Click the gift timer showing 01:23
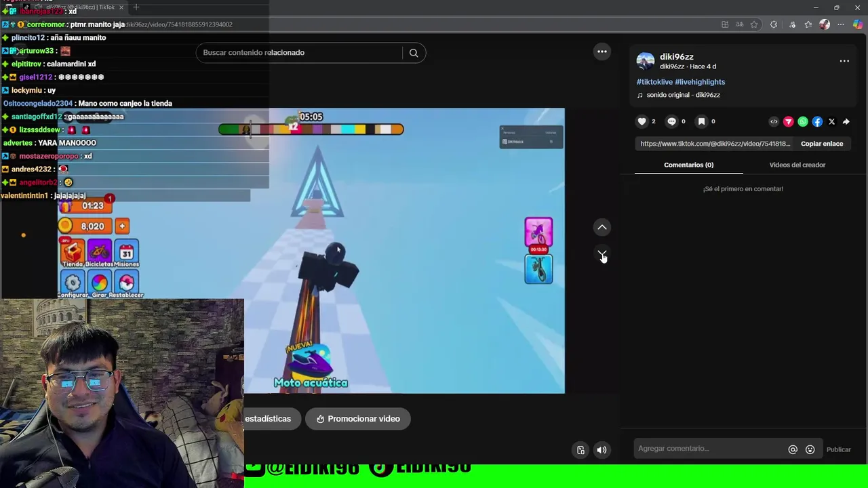868x488 pixels. [x=85, y=205]
